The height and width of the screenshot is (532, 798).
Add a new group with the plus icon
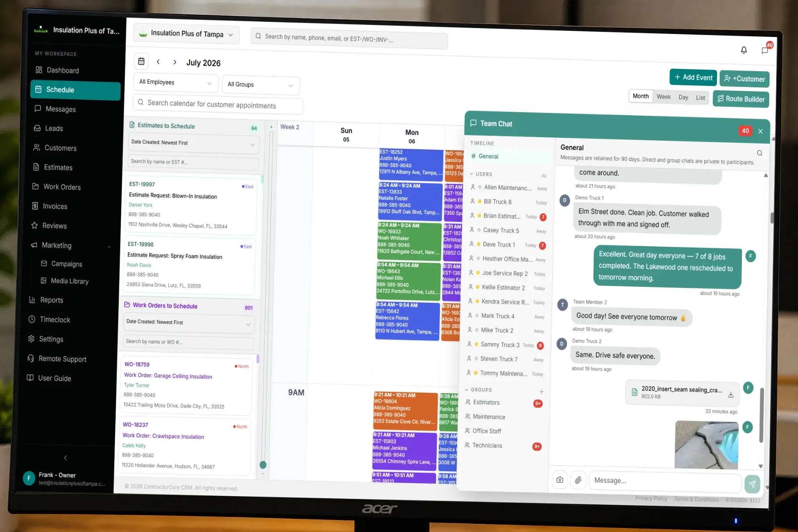541,391
